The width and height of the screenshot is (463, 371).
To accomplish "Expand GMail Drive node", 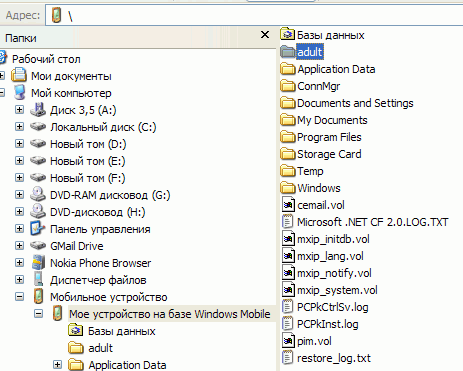I will click(x=19, y=246).
